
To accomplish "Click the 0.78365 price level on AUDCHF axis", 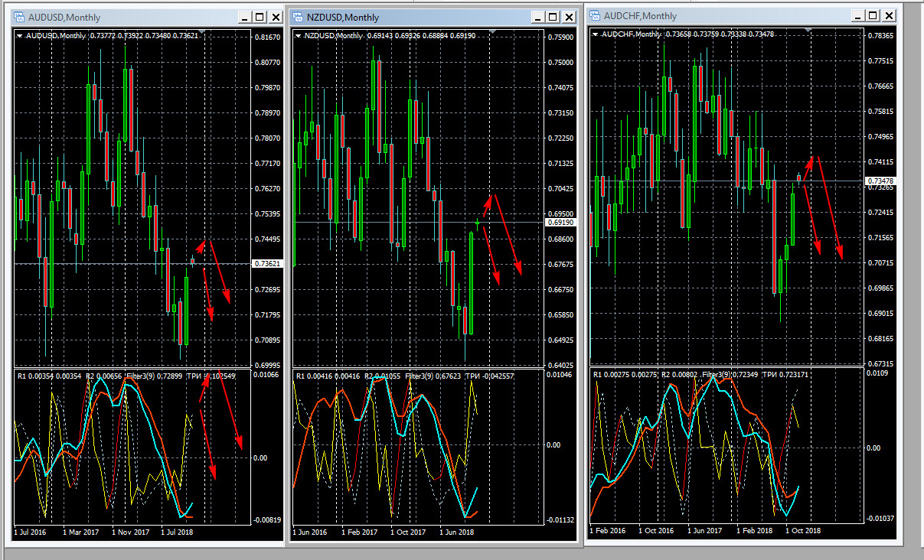I will 880,35.
